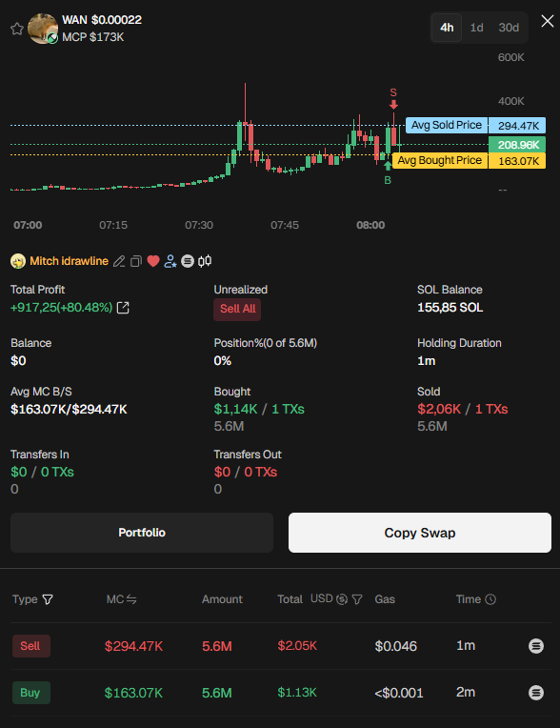Switch chart to 30d timeframe
Viewport: 560px width, 728px height.
[x=509, y=28]
